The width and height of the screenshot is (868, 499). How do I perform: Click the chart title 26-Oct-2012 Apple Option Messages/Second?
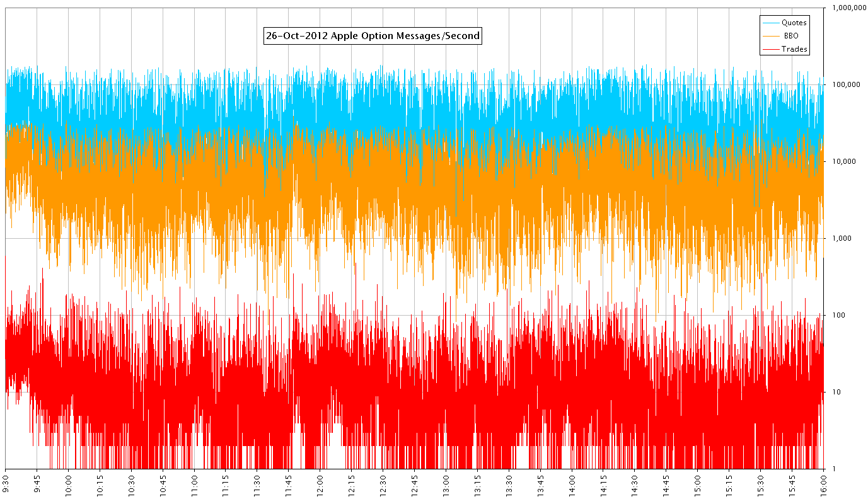click(373, 36)
